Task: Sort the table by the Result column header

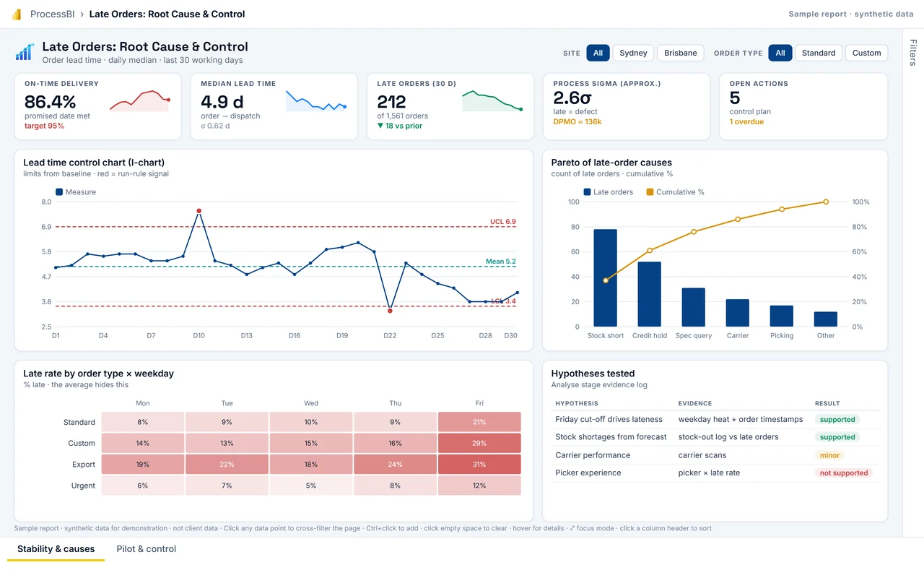Action: 827,404
